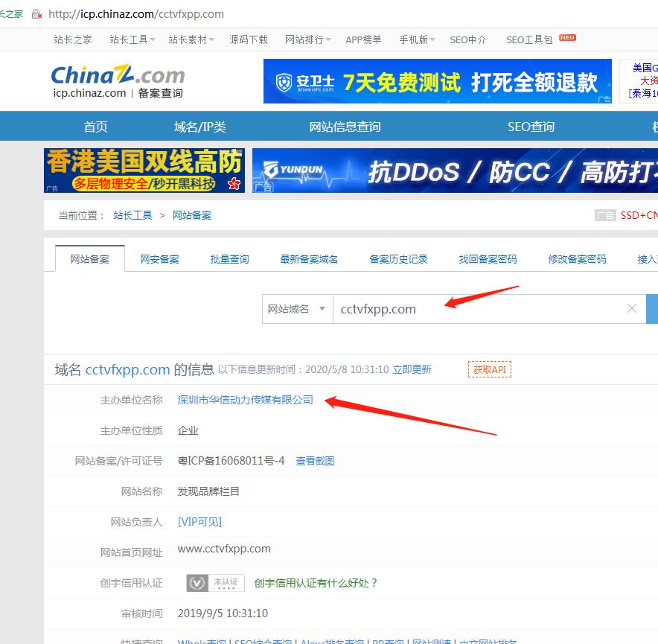Open SEO查询 in the blue nav bar
The image size is (658, 644).
(x=531, y=127)
